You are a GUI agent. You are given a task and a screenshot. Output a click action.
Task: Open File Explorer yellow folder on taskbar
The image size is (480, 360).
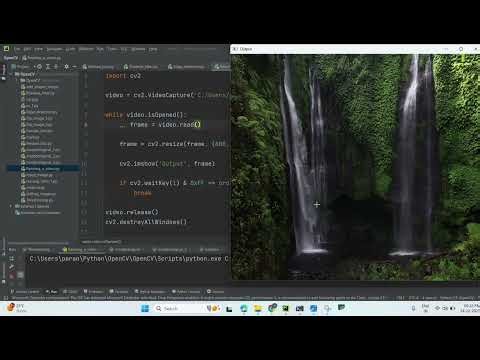[258, 308]
